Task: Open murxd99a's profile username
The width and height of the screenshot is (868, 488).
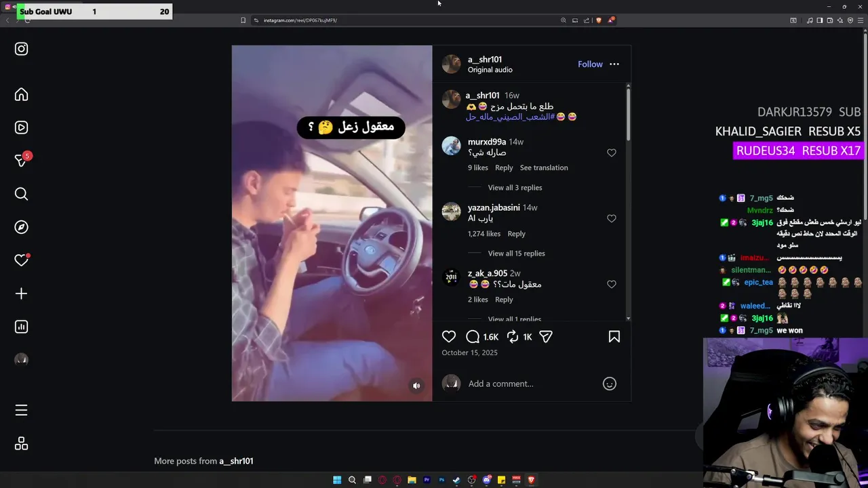Action: 487,142
